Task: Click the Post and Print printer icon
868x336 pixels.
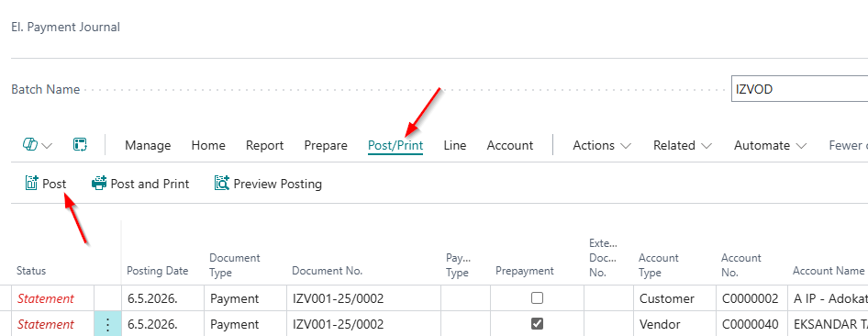Action: tap(99, 184)
